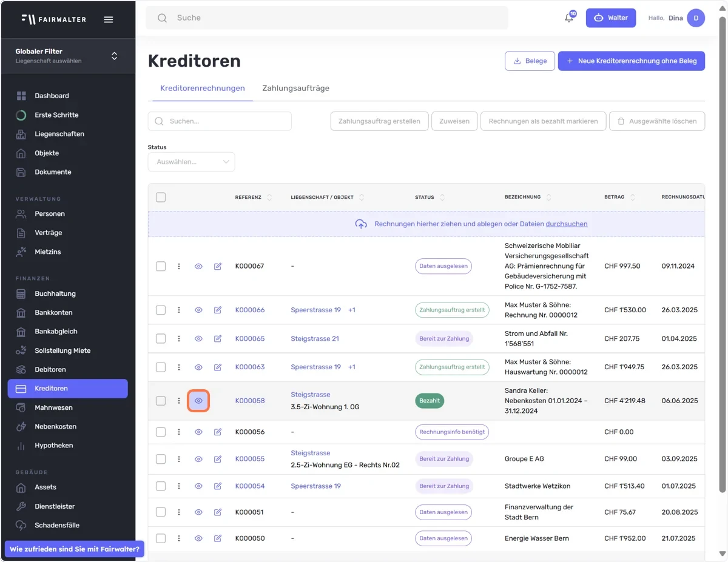Tick the checkbox for K000066
Image resolution: width=728 pixels, height=562 pixels.
pos(161,310)
